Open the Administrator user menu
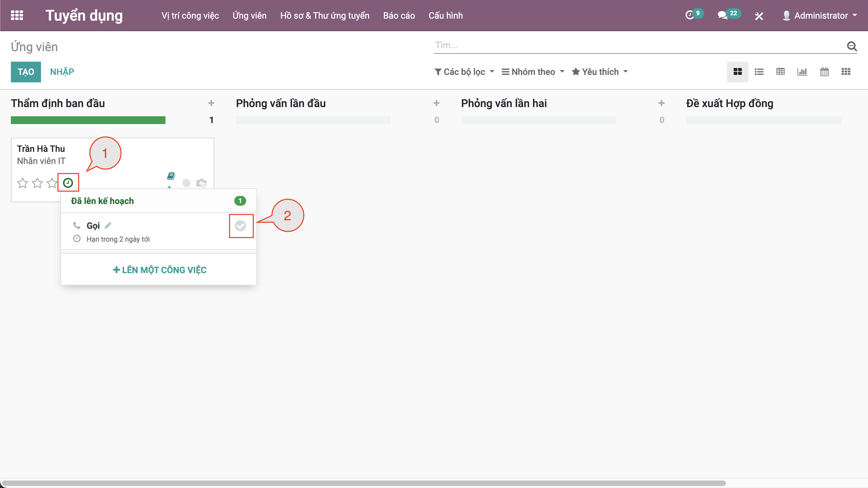 point(820,16)
